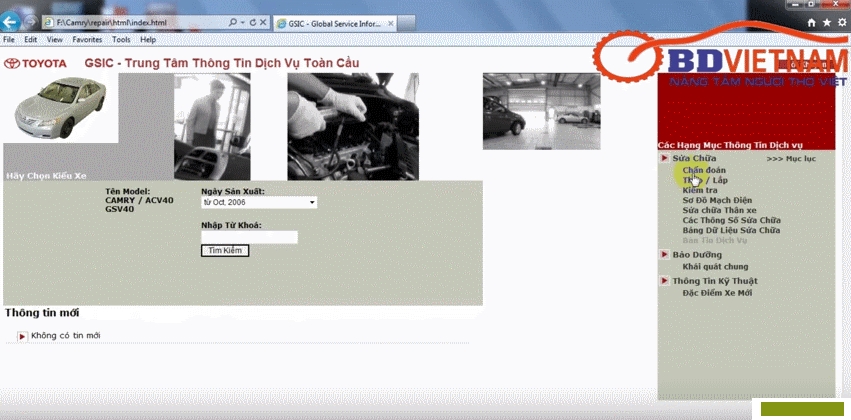Open the greyed Bản Tin Dịch Vụ link
The height and width of the screenshot is (420, 851).
[x=714, y=240]
